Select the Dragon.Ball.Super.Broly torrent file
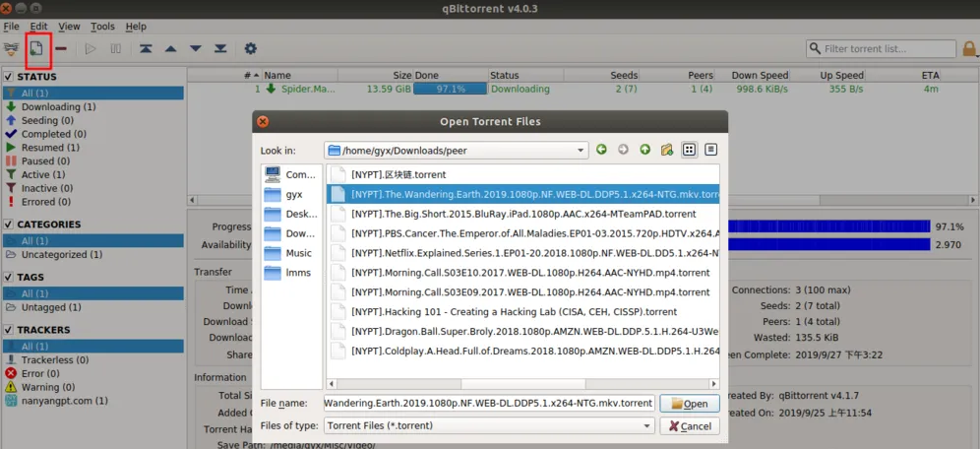The width and height of the screenshot is (980, 449). 523,331
